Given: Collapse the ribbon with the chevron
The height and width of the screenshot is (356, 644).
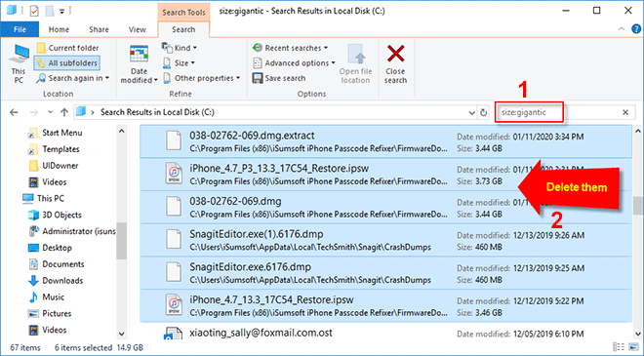Looking at the screenshot, I should pyautogui.click(x=621, y=29).
